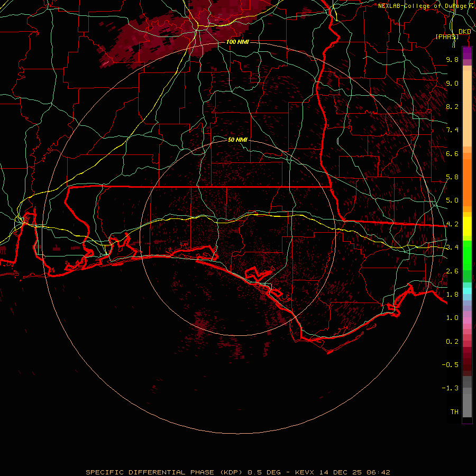The width and height of the screenshot is (476, 476).
Task: Pick the pink segment of the color bar
Action: click(467, 321)
